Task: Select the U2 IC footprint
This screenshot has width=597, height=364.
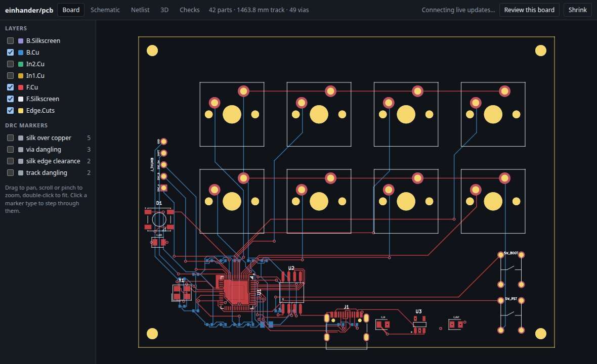Action: click(x=291, y=292)
